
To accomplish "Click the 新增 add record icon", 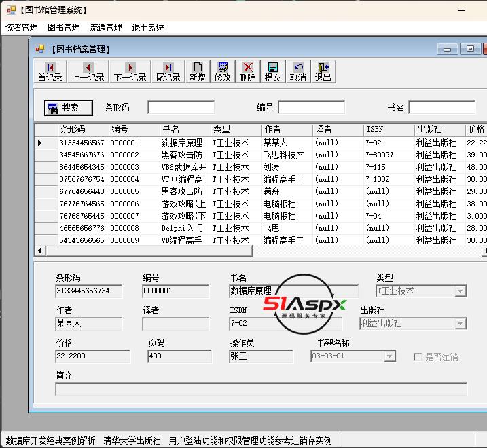I will click(x=197, y=71).
